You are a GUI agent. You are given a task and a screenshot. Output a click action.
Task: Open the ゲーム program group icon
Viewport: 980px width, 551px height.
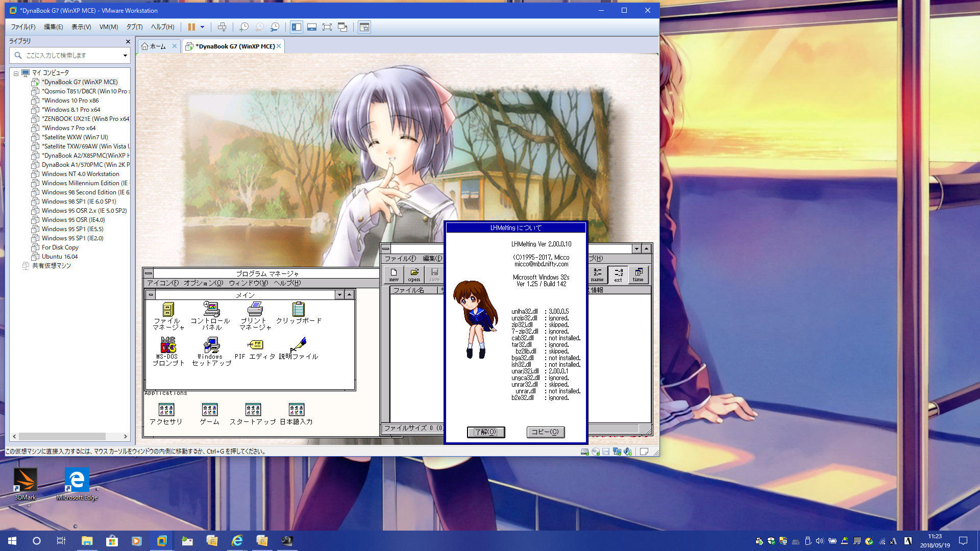click(210, 414)
